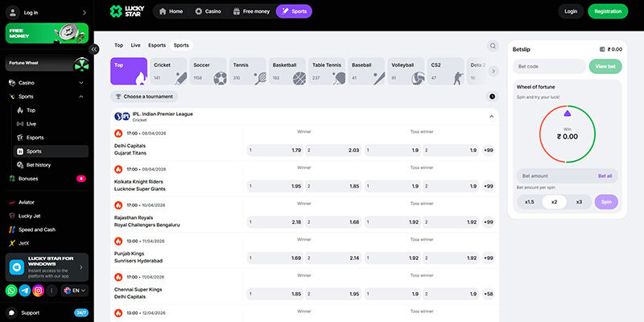
Task: Pick Kolkata Knight Riders odds 1.95
Action: coord(275,186)
